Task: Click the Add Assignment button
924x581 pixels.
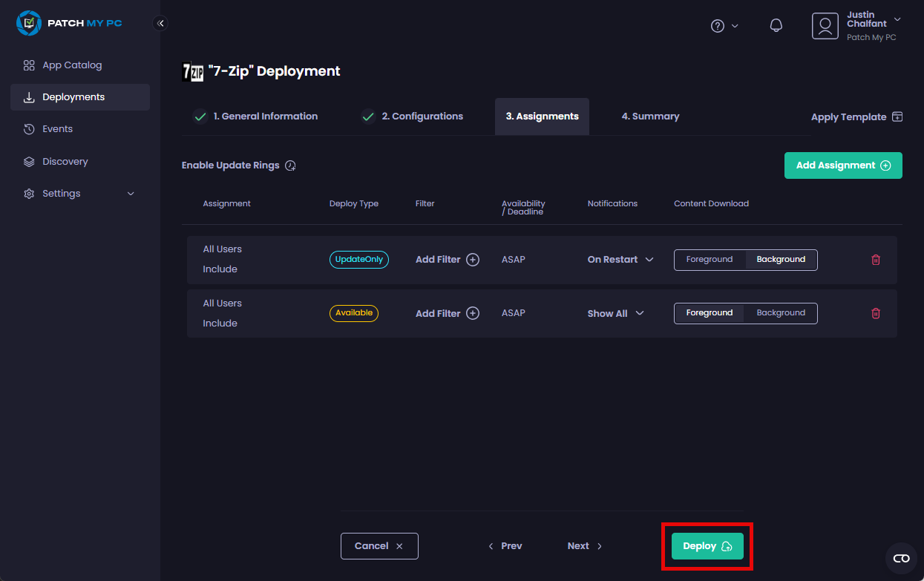Action: click(842, 165)
